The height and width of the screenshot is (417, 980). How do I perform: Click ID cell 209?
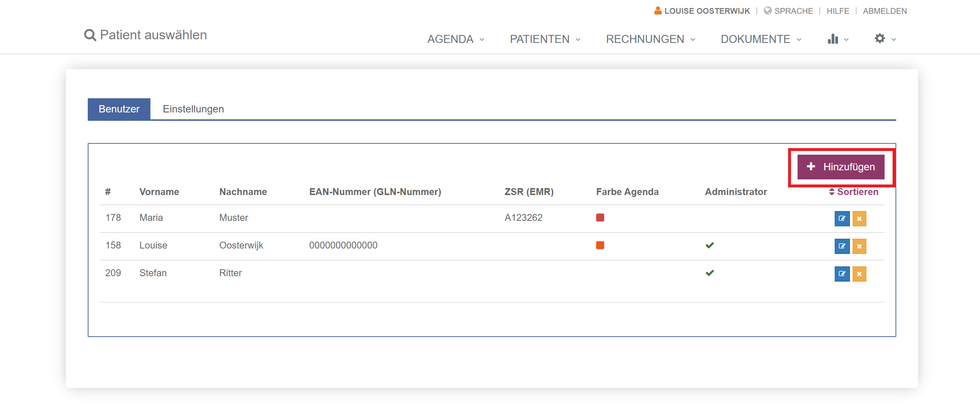click(113, 273)
